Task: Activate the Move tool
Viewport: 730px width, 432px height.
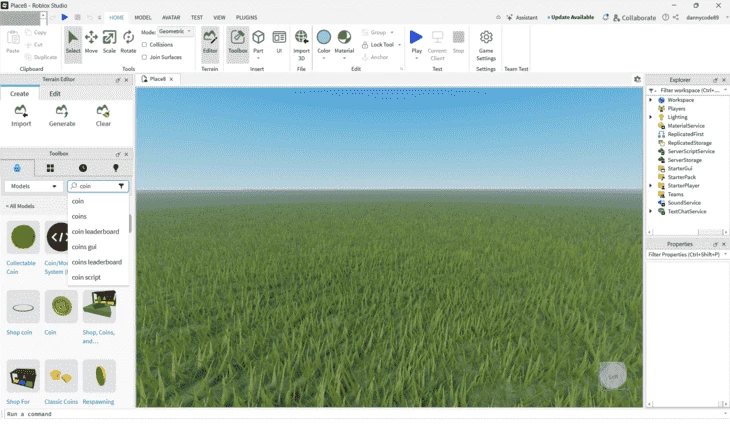Action: pyautogui.click(x=91, y=43)
